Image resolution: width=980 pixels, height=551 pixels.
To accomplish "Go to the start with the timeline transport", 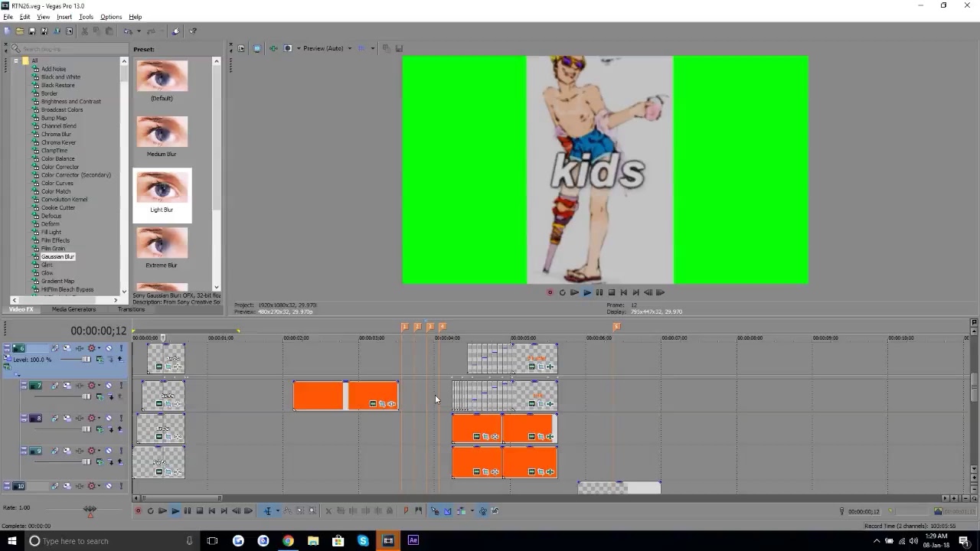I will tap(211, 511).
